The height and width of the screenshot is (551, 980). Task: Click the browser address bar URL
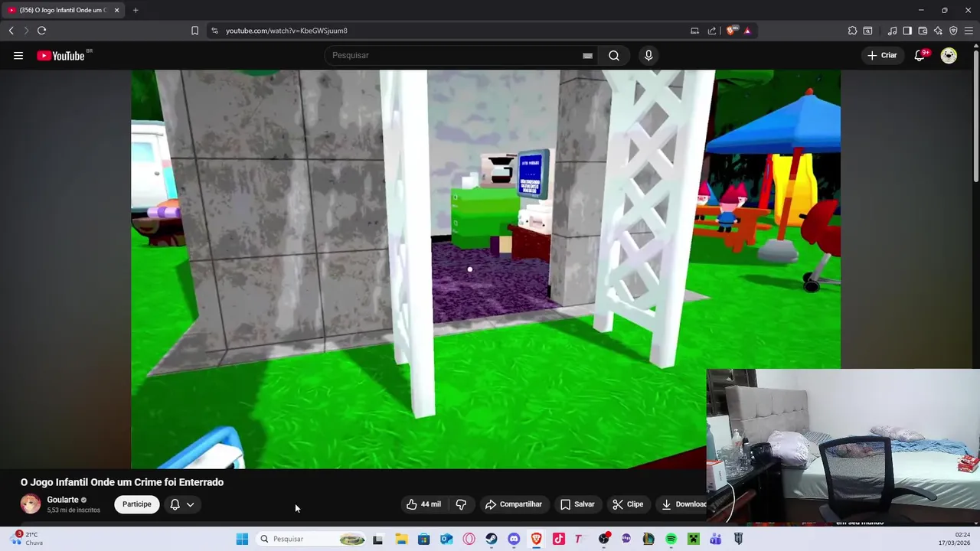point(286,31)
